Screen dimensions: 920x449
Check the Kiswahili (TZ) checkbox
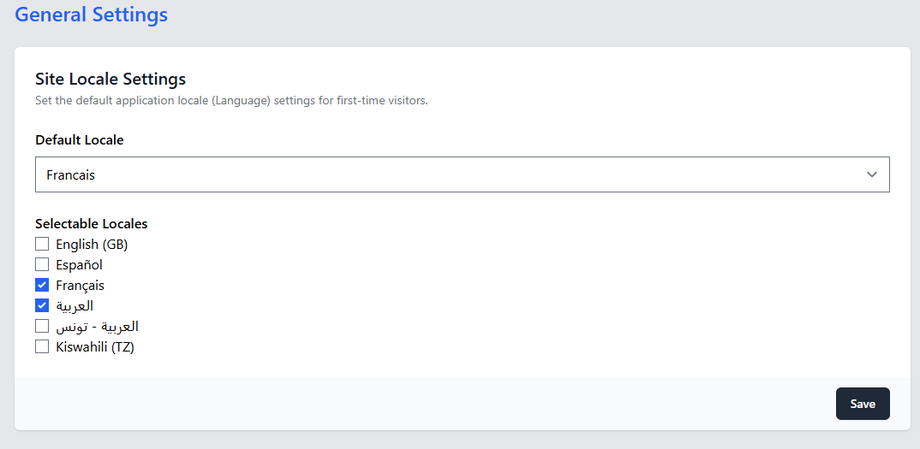42,347
